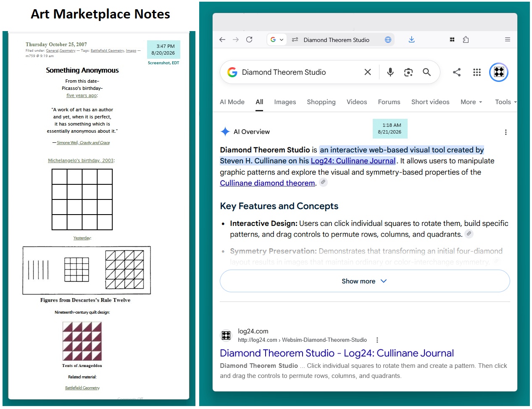
Task: Click the Descartes Rule Twelve figures image
Action: (86, 270)
